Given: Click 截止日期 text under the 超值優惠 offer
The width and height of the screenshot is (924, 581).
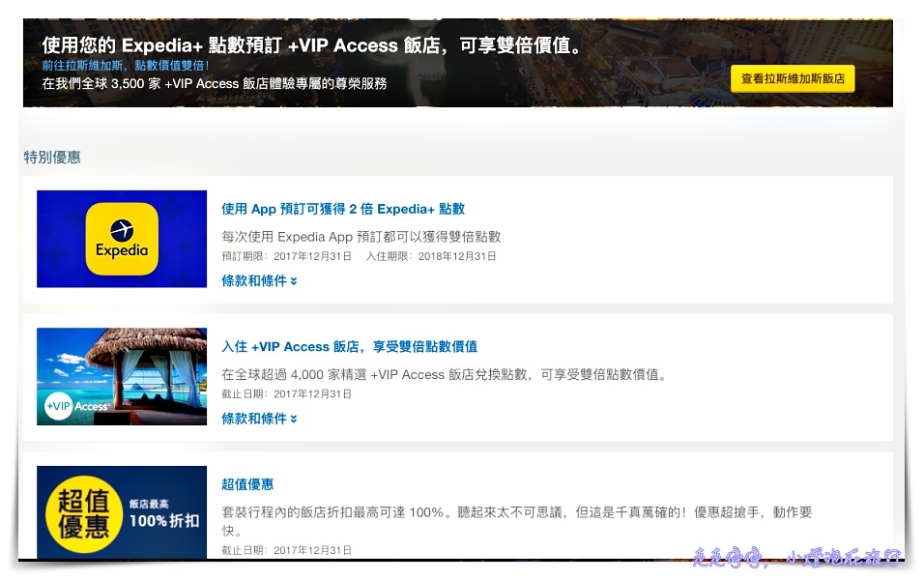Looking at the screenshot, I should pyautogui.click(x=286, y=550).
